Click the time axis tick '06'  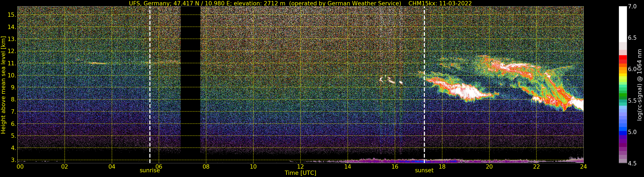(159, 167)
